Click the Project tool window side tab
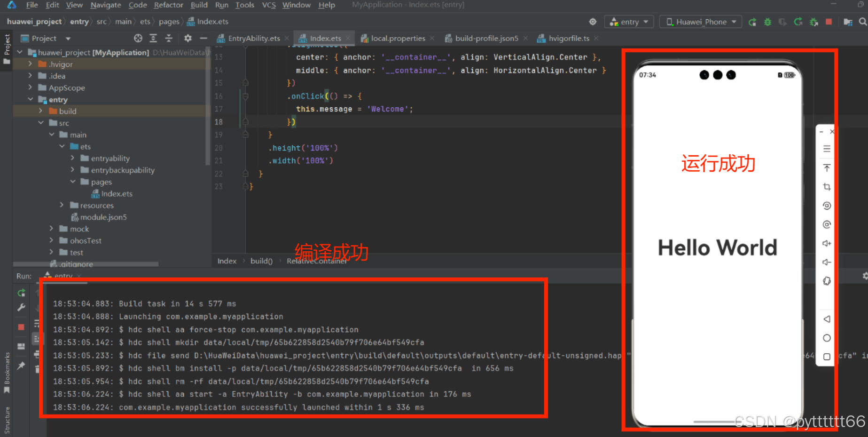The image size is (868, 437). pyautogui.click(x=7, y=49)
